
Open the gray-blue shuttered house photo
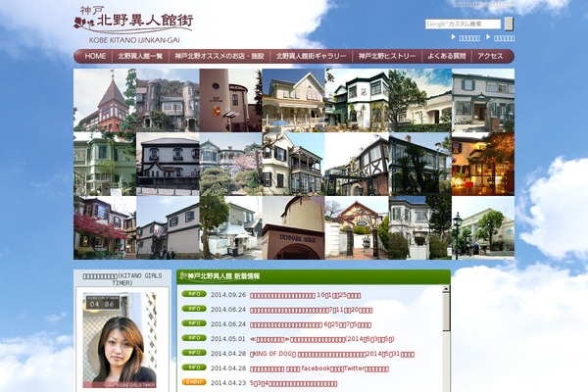(x=483, y=100)
